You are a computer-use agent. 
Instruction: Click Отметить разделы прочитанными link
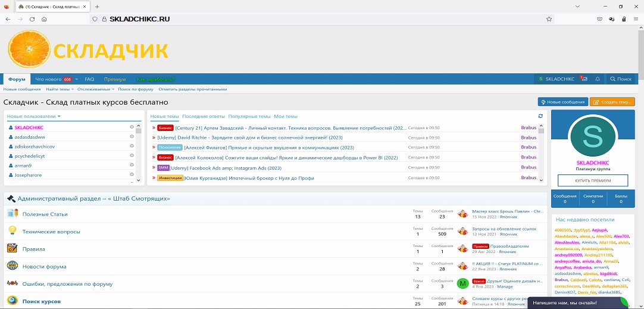pos(193,89)
